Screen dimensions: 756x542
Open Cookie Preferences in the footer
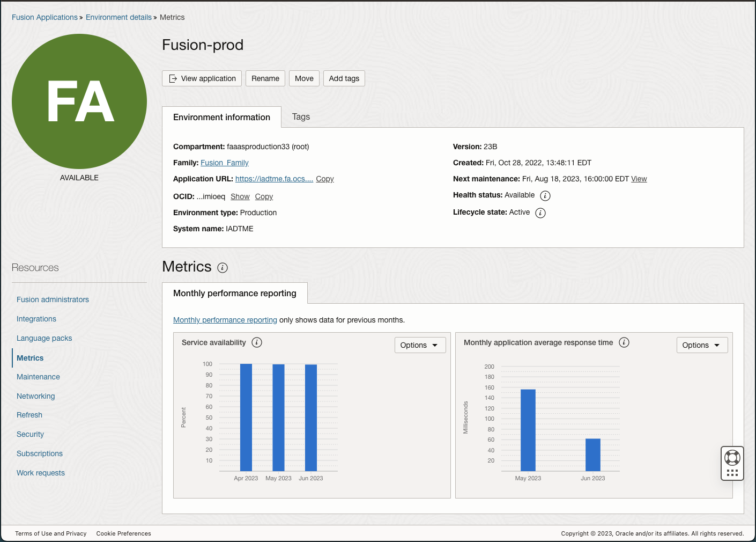pyautogui.click(x=123, y=533)
